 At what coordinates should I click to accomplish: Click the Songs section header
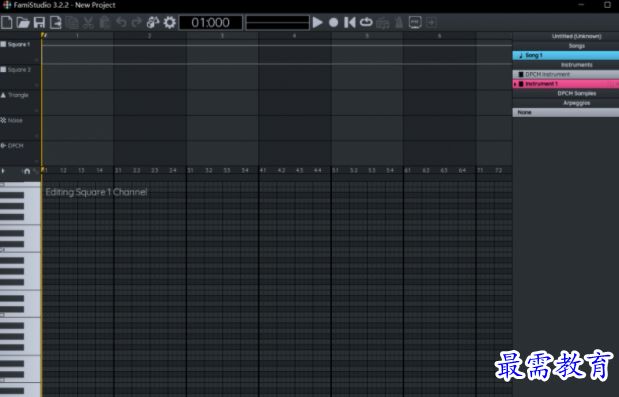pyautogui.click(x=576, y=46)
